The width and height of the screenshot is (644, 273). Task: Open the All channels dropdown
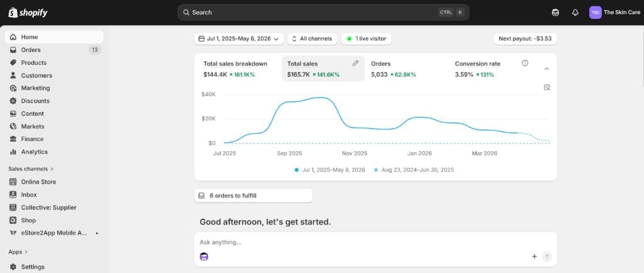312,38
